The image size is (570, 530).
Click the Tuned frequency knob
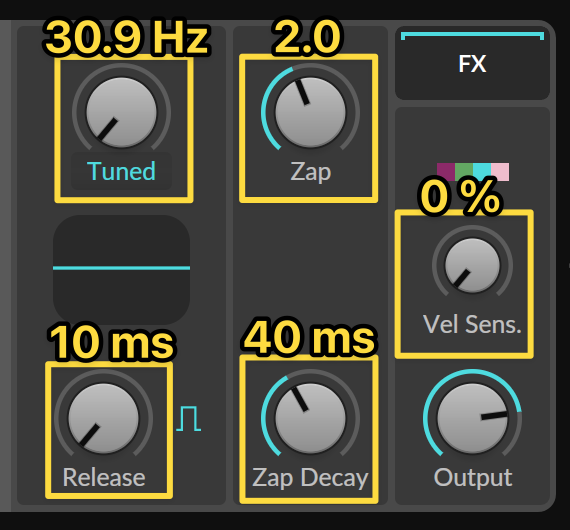coord(121,112)
